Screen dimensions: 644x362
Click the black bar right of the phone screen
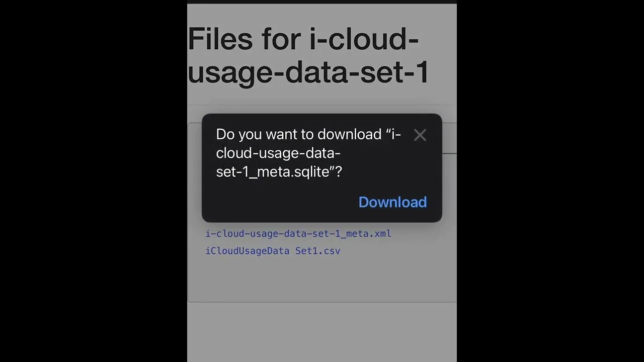550,181
